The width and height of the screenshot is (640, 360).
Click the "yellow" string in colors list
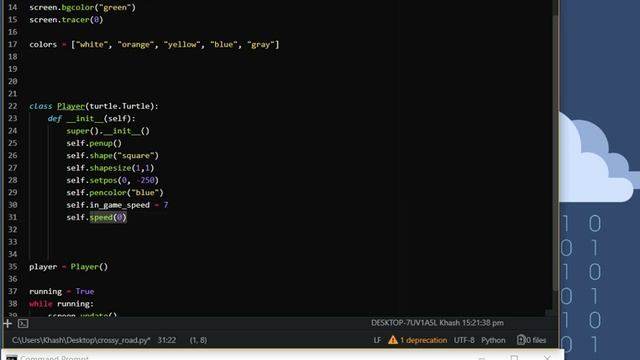(x=182, y=44)
